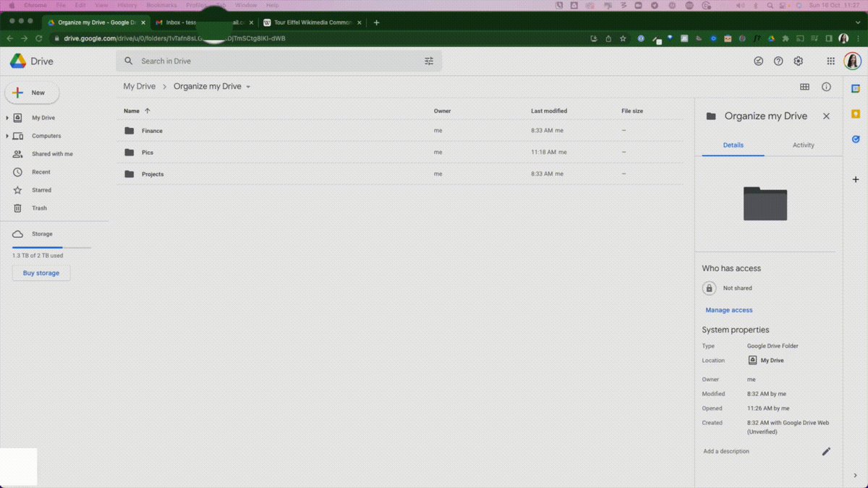This screenshot has width=868, height=488.
Task: Switch to the Tour Eiffel Wikimedia Commons tab
Action: 313,22
